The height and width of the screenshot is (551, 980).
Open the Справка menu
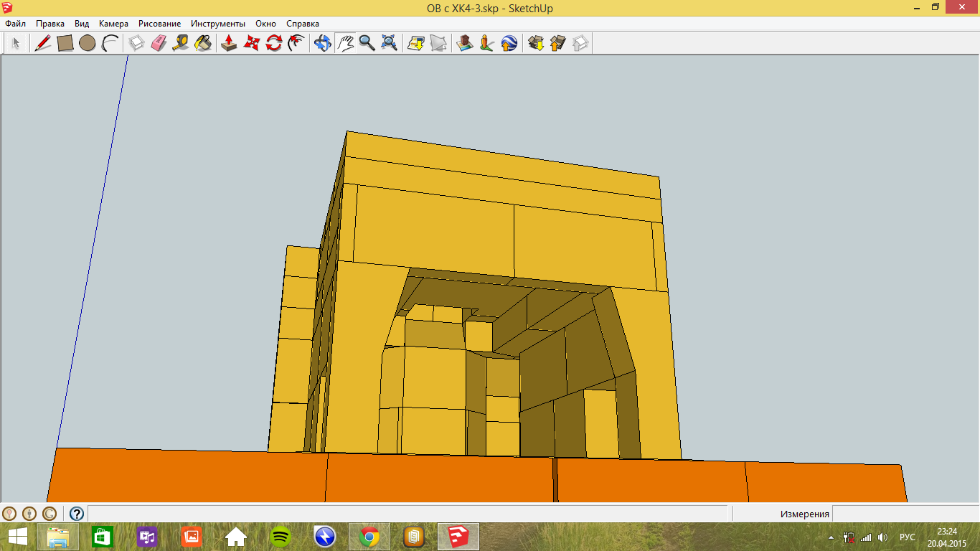click(302, 24)
